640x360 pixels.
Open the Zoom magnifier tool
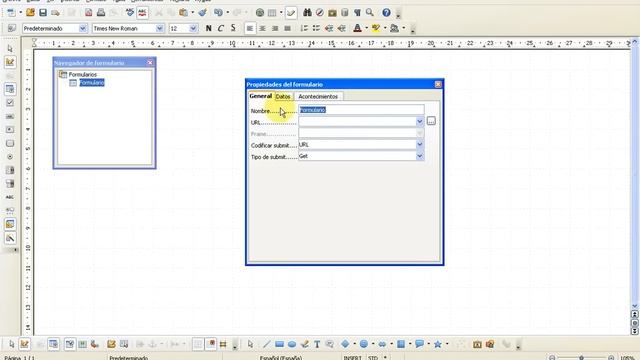[370, 13]
